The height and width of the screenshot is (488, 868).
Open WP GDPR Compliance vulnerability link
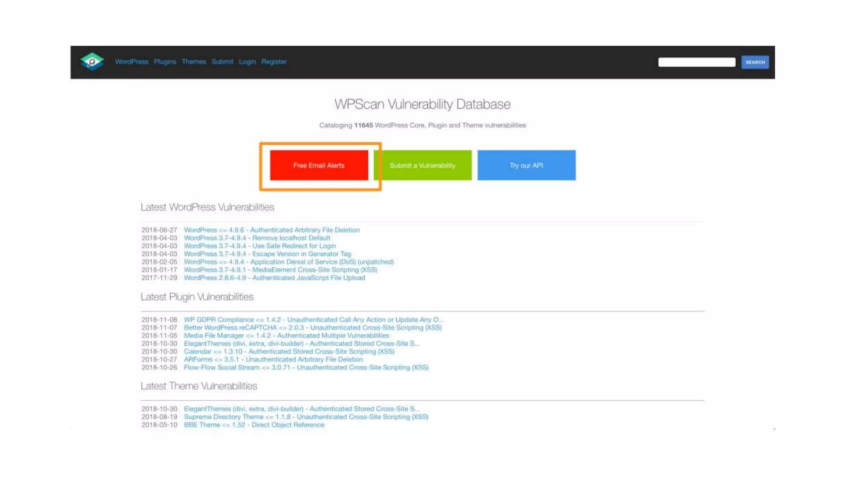click(x=313, y=320)
